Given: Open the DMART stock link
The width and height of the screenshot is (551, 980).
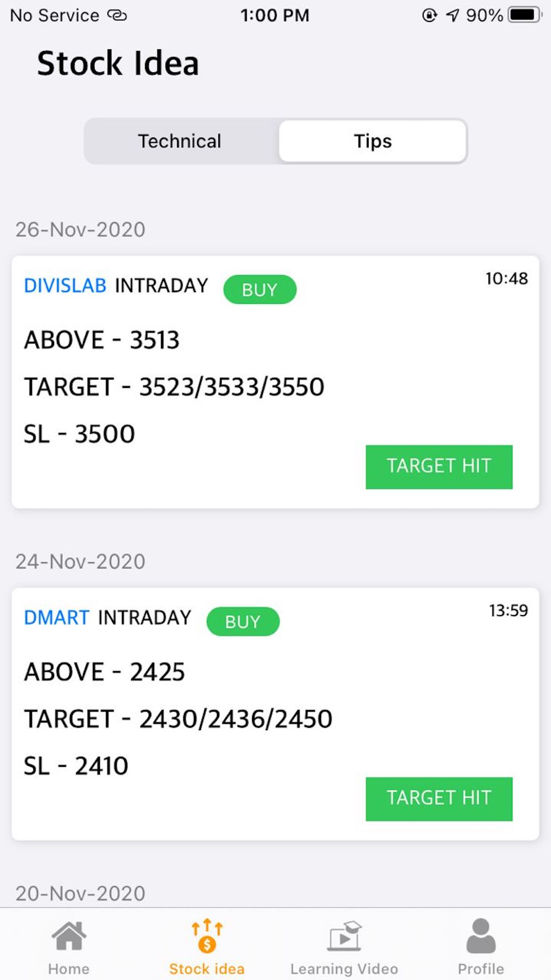Looking at the screenshot, I should click(x=56, y=617).
